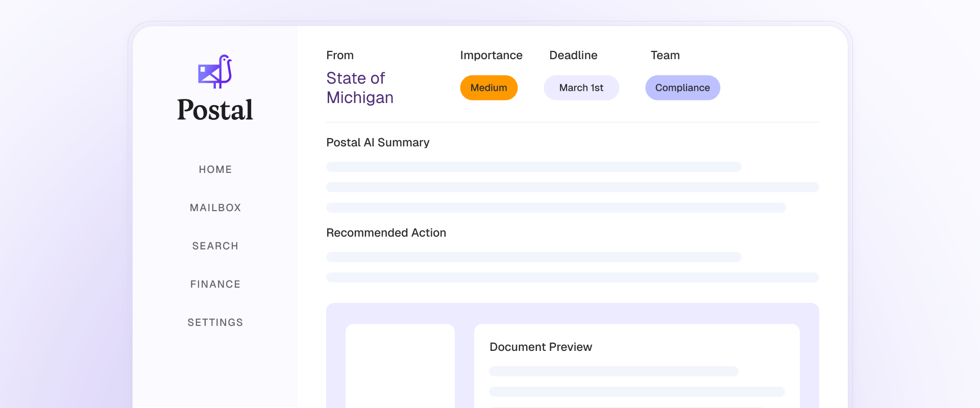980x408 pixels.
Task: Navigate to SEARCH in sidebar
Action: point(215,246)
